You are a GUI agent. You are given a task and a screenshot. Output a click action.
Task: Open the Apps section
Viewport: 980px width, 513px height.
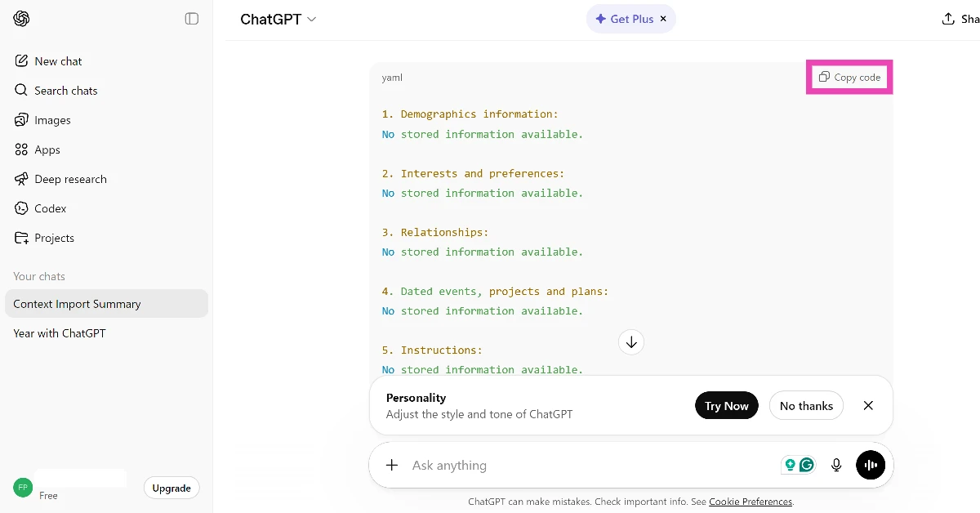[x=47, y=149]
